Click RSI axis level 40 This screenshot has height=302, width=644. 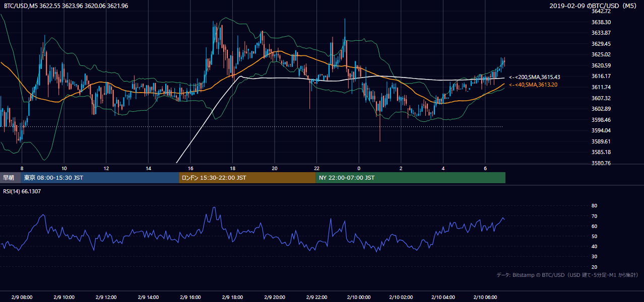[x=594, y=246]
